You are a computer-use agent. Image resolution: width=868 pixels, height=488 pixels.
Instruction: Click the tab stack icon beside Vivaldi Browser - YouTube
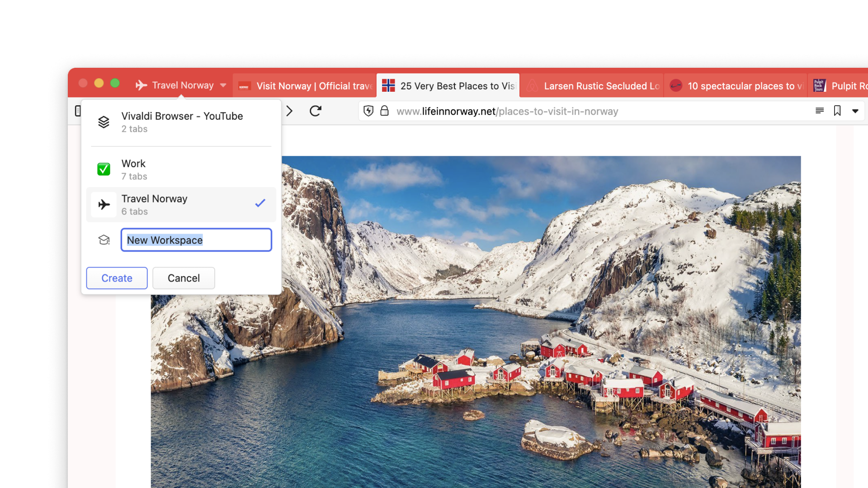coord(104,122)
